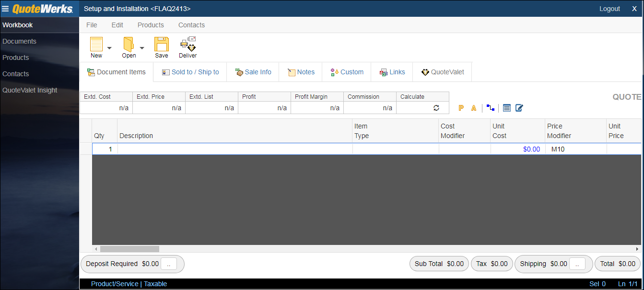Screen dimensions: 644x290
Task: Save the quote with the floppy icon
Action: coord(162,45)
